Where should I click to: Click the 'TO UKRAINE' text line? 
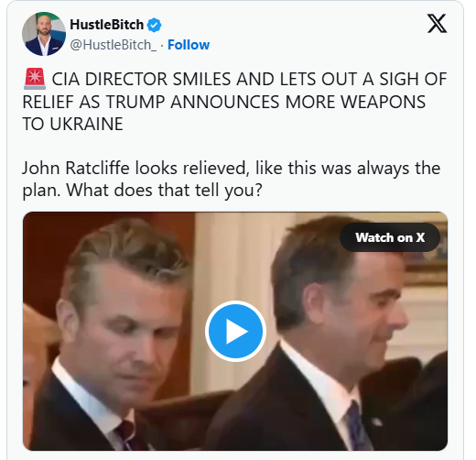pos(72,124)
